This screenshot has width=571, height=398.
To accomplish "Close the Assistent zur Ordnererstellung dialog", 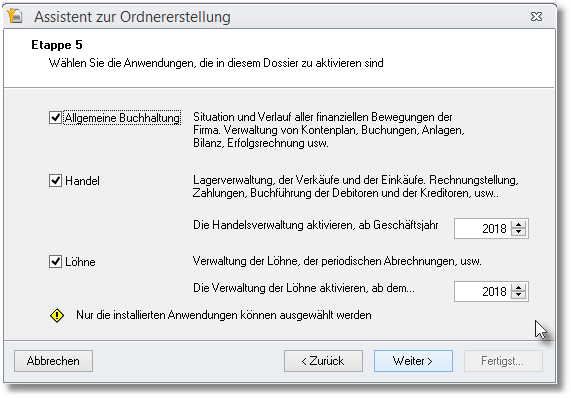I will coord(536,16).
